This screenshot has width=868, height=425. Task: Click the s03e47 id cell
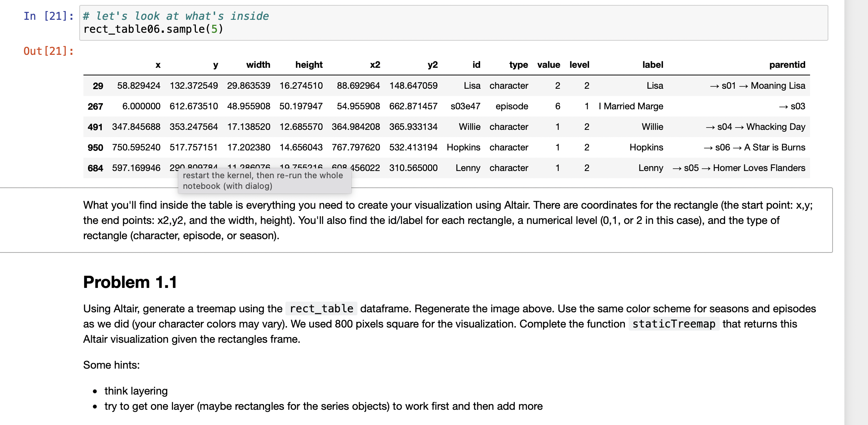465,106
